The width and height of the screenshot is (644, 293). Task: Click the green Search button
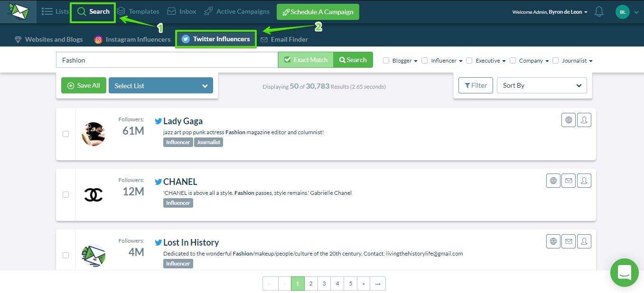(x=353, y=60)
